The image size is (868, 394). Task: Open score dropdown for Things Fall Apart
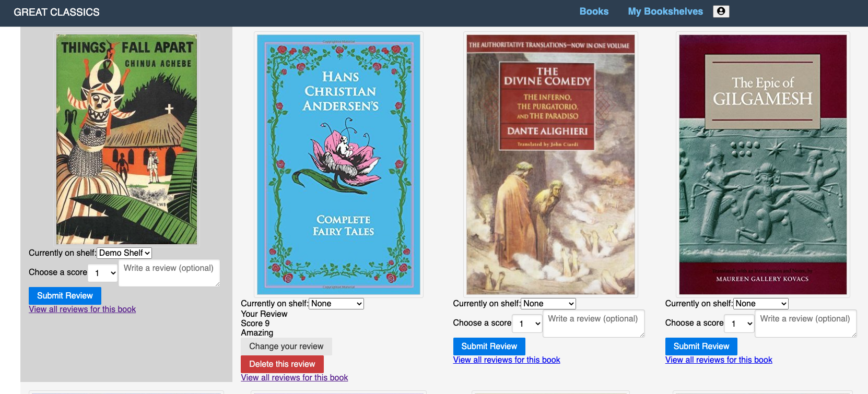103,273
